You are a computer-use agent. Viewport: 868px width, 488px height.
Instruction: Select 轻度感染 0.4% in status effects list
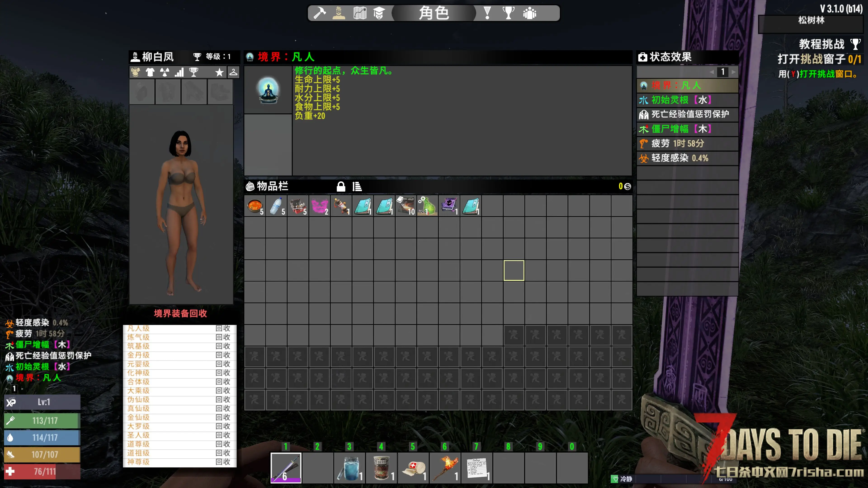click(x=687, y=158)
